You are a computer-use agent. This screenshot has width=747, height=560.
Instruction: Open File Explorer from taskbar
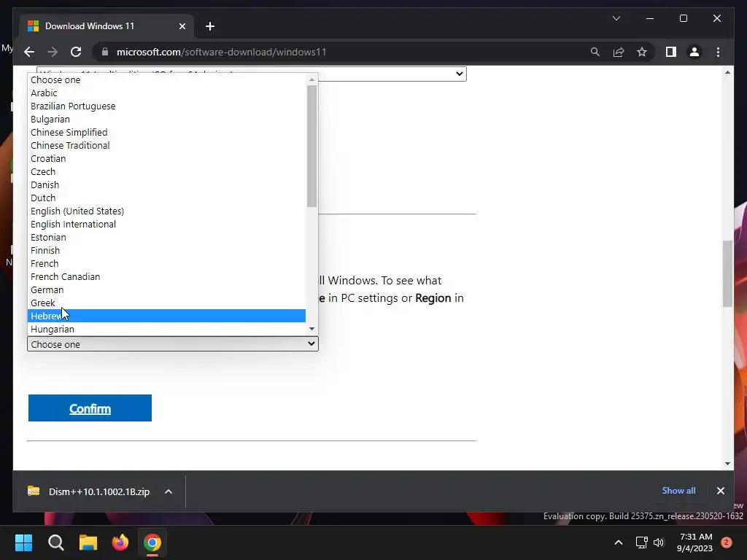88,542
